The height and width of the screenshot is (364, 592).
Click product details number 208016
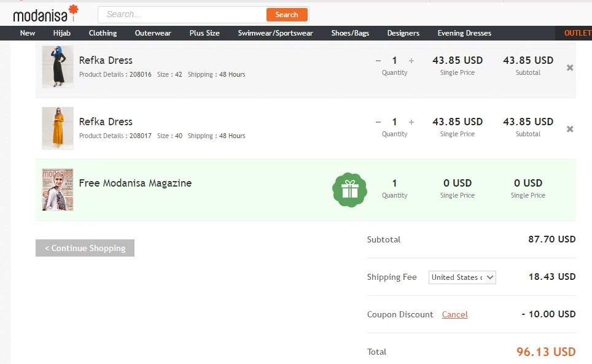[141, 74]
